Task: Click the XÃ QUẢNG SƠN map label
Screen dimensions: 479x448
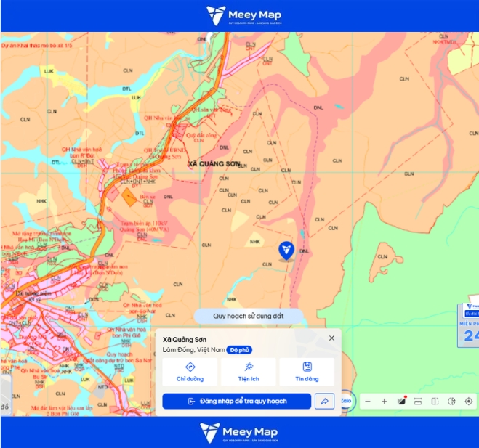Action: 214,164
